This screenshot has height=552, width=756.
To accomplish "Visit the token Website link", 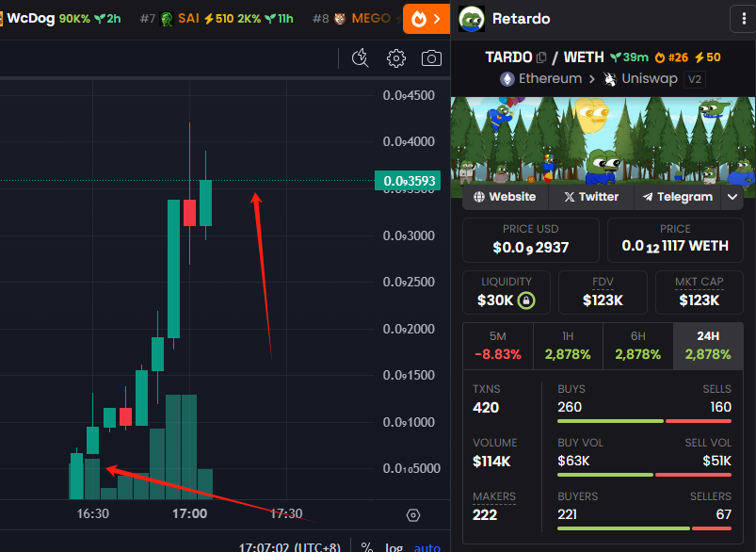I will 505,197.
